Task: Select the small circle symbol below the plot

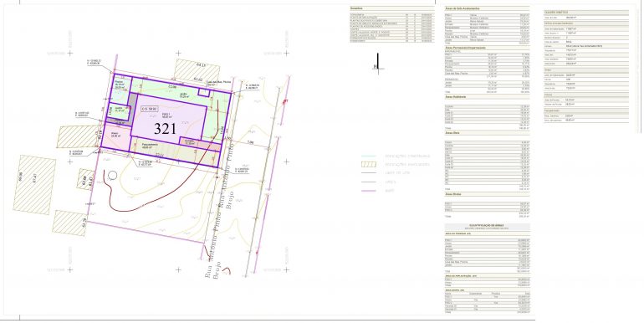Action: [x=113, y=176]
